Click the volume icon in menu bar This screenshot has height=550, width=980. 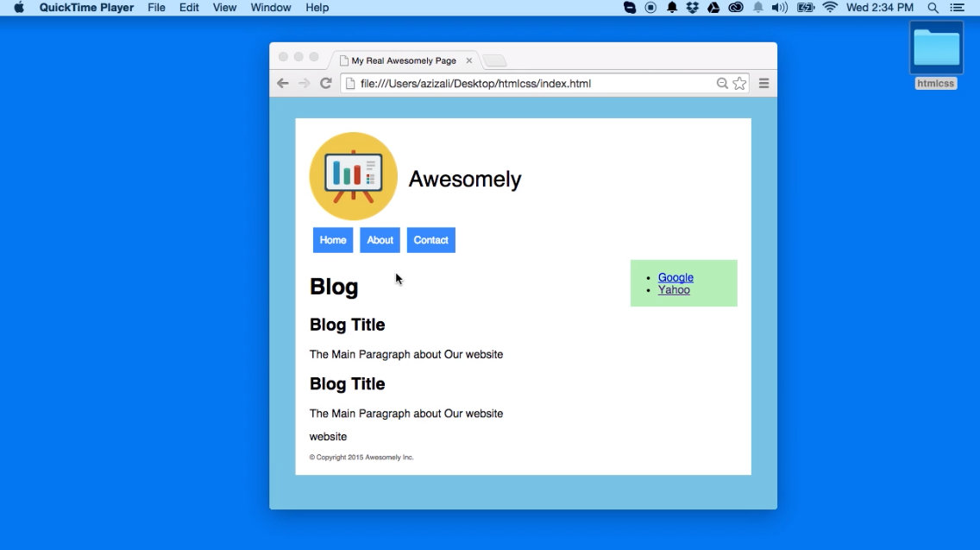click(780, 8)
